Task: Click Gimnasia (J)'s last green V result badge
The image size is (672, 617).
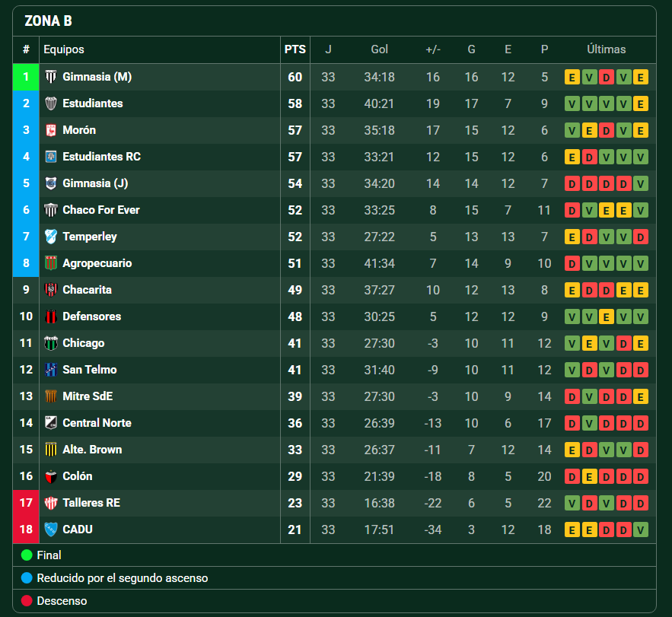Action: pyautogui.click(x=640, y=183)
